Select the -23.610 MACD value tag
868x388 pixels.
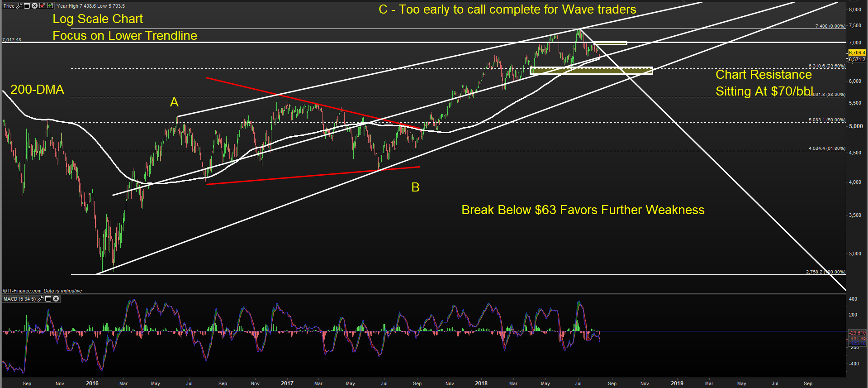point(857,333)
